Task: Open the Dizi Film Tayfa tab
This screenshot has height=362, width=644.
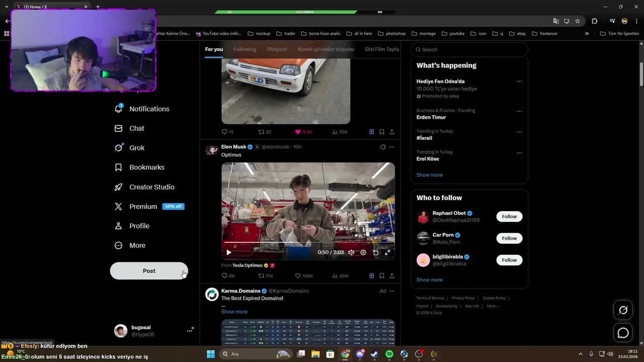Action: click(x=382, y=49)
